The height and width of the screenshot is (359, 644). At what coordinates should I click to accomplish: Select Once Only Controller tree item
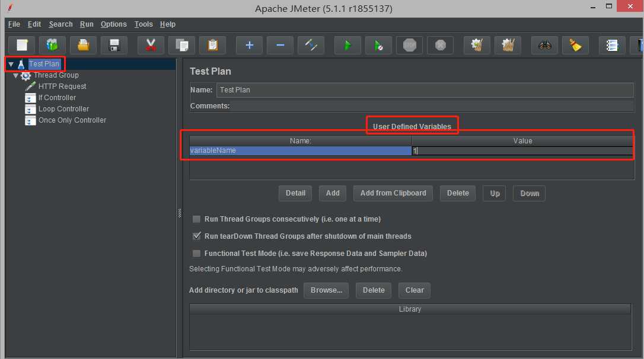point(72,120)
